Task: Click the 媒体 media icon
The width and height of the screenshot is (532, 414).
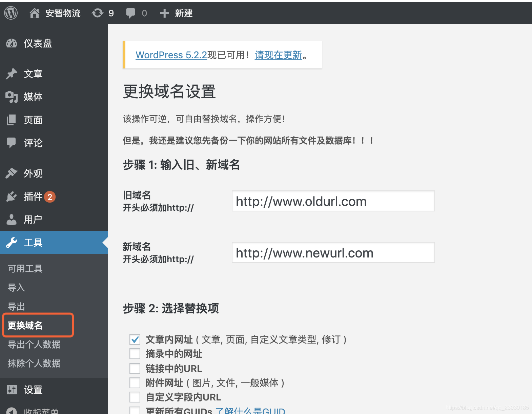Action: (x=12, y=97)
